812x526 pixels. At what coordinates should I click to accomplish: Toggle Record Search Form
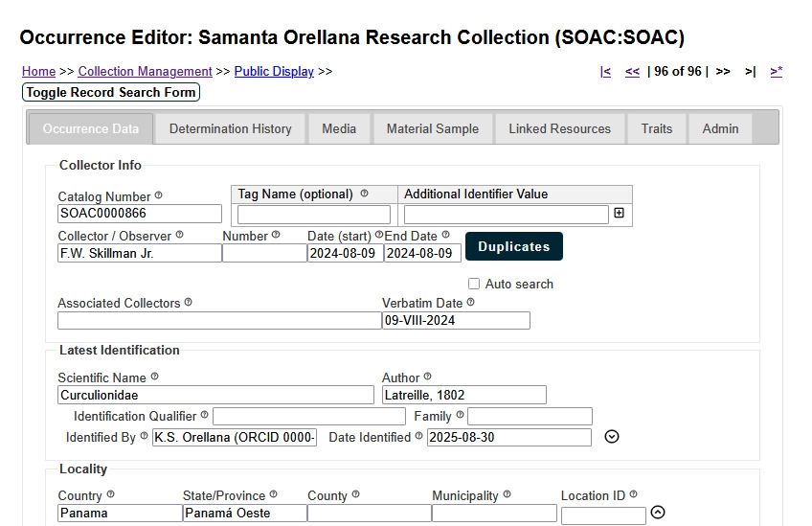111,93
